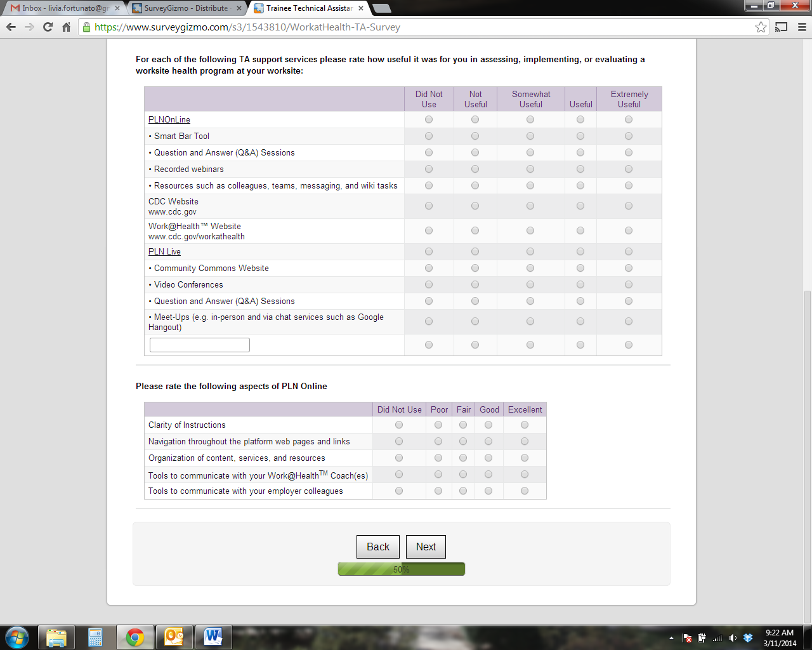Click the www.cdc.gov/workathealth text

click(197, 237)
